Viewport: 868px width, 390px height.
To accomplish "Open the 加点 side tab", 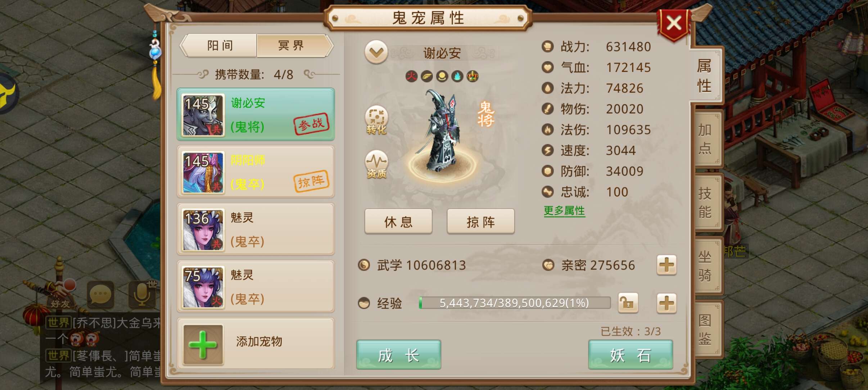I will (705, 139).
